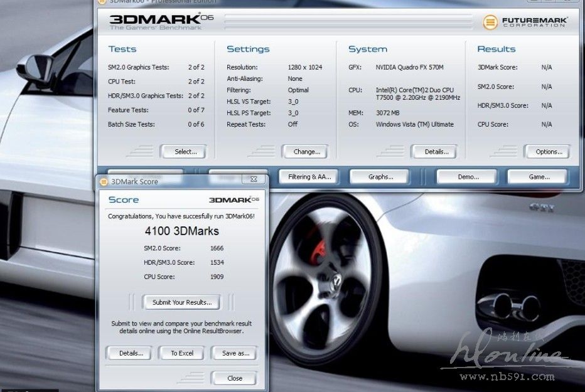Image resolution: width=585 pixels, height=392 pixels.
Task: Click Submit Your Results... button
Action: coord(181,302)
